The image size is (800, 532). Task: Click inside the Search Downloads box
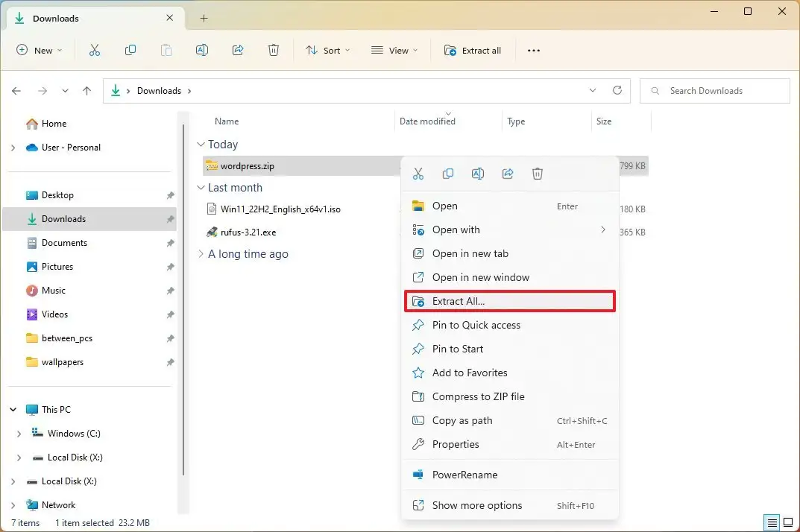(714, 90)
